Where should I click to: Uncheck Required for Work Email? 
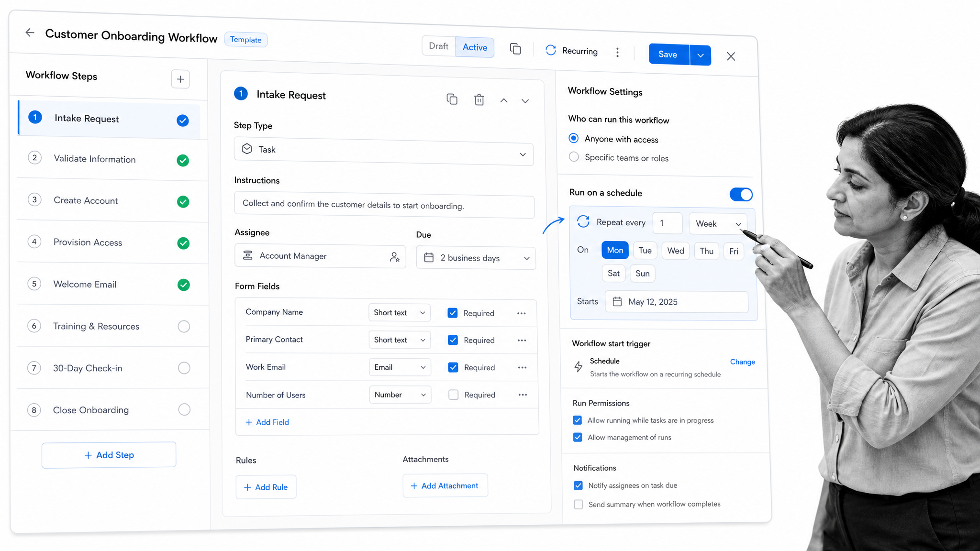tap(453, 367)
